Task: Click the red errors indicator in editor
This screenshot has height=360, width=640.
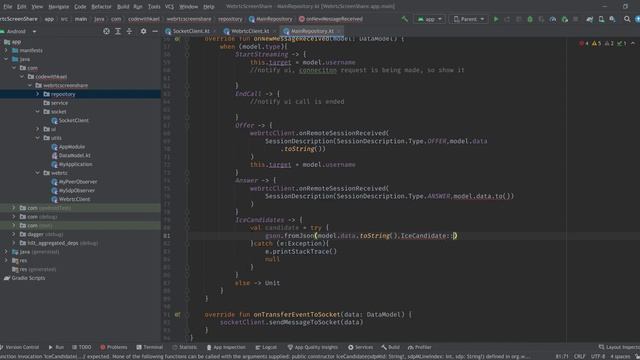Action: [584, 43]
